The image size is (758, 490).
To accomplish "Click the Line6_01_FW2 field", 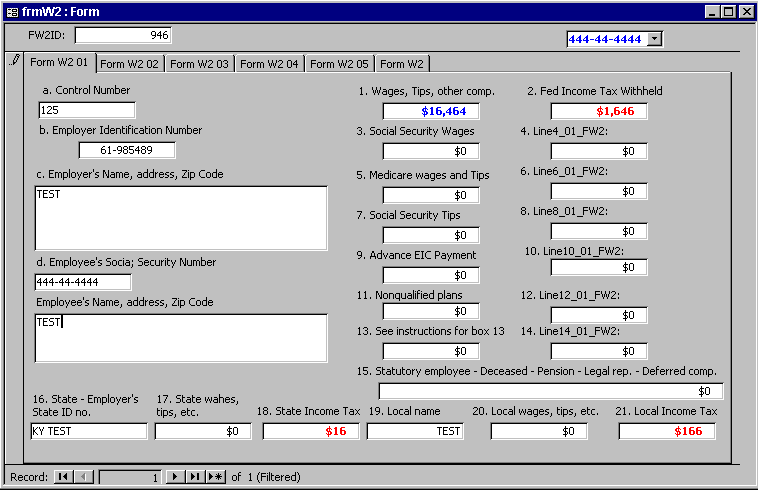I will click(599, 191).
